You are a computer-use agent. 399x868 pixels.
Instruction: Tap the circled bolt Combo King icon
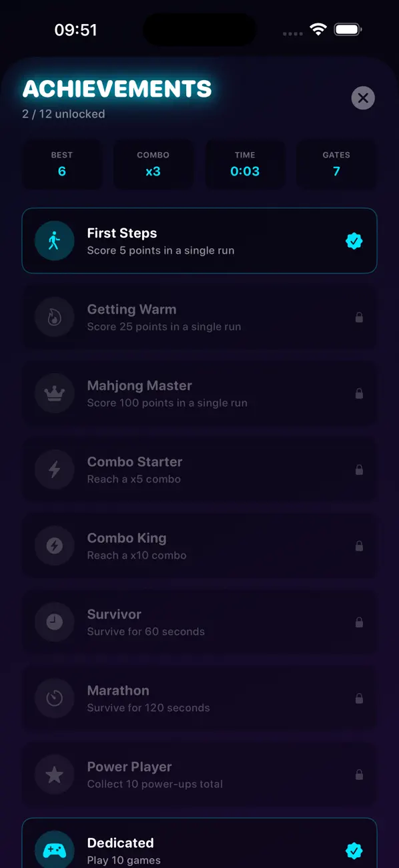[x=54, y=546]
